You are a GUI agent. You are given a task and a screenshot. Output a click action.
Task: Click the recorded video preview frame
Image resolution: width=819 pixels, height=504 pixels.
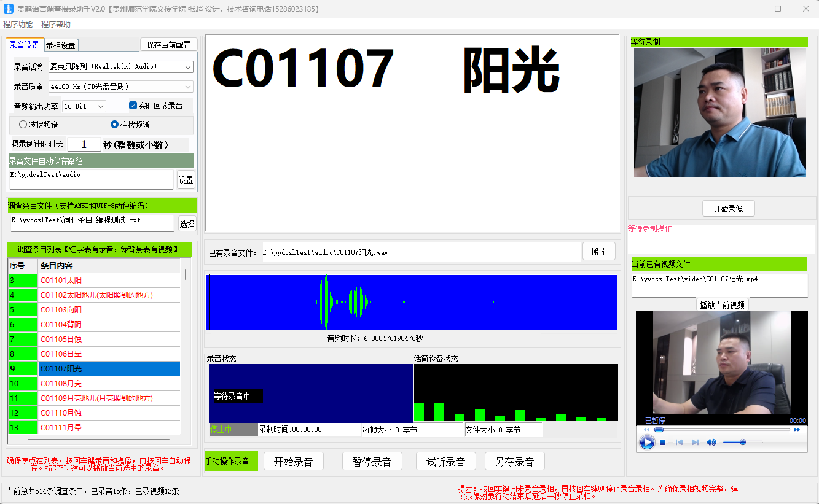click(722, 362)
